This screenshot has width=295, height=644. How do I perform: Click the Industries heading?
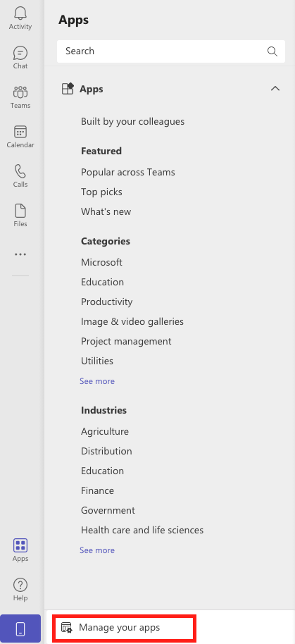(103, 410)
